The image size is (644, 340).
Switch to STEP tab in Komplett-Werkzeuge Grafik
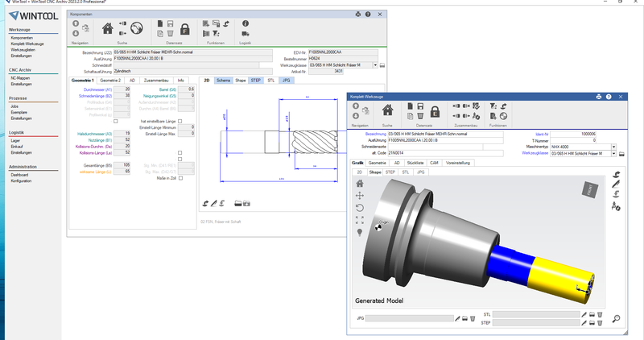(x=390, y=172)
